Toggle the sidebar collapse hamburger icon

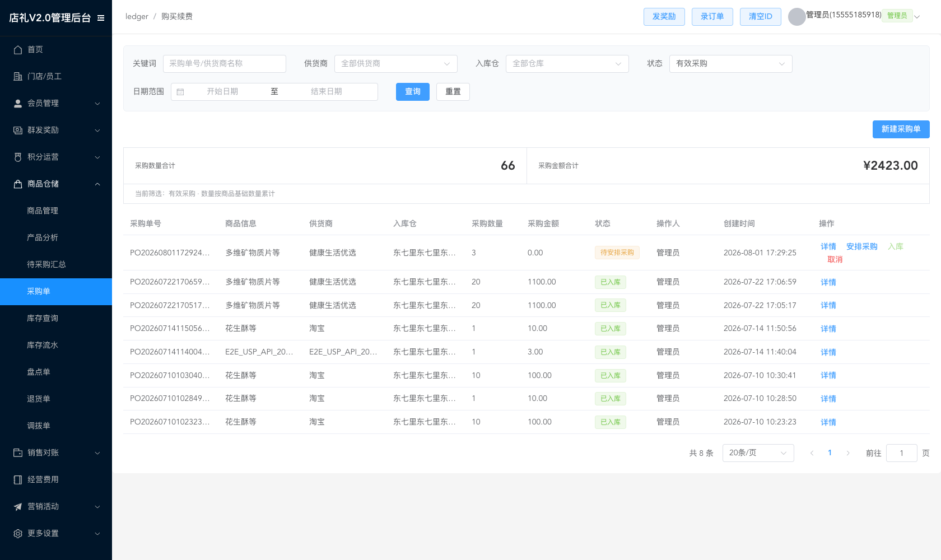click(101, 18)
